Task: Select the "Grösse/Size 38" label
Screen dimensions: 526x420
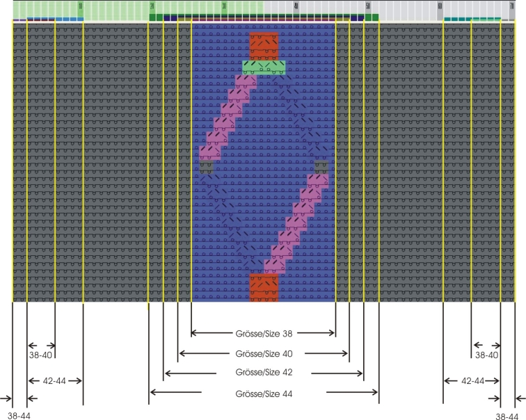Action: click(264, 333)
